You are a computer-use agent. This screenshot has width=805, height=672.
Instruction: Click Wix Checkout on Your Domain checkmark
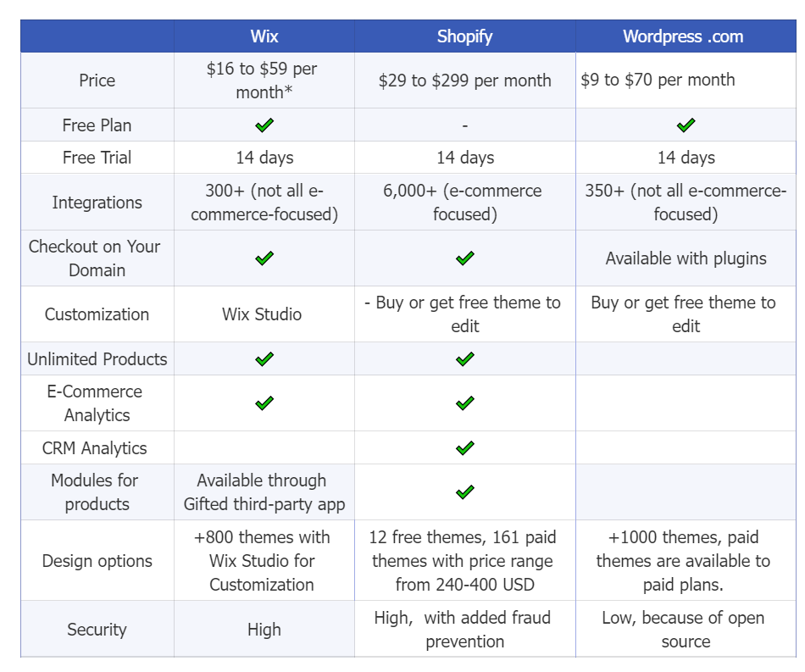[264, 258]
